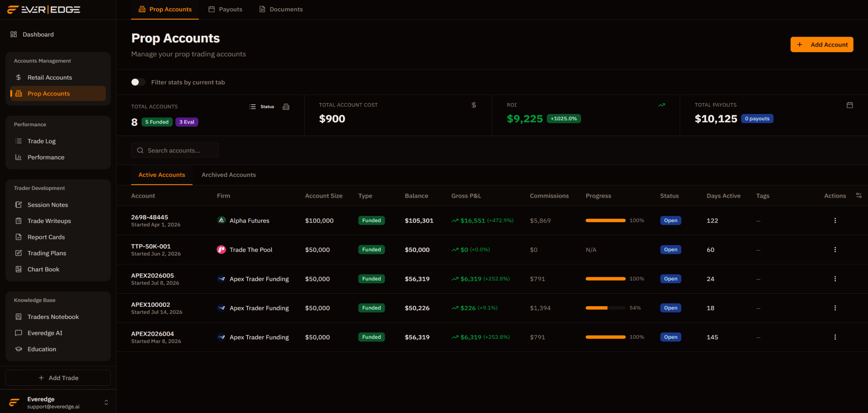Click the dollar icon on Total Account Cost
This screenshot has width=868, height=413.
[474, 105]
